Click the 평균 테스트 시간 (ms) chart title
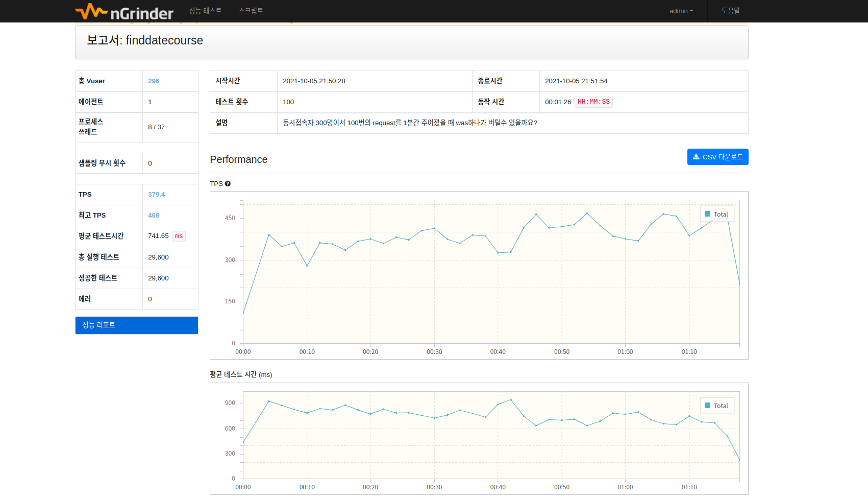Image resolution: width=868 pixels, height=498 pixels. pyautogui.click(x=241, y=375)
